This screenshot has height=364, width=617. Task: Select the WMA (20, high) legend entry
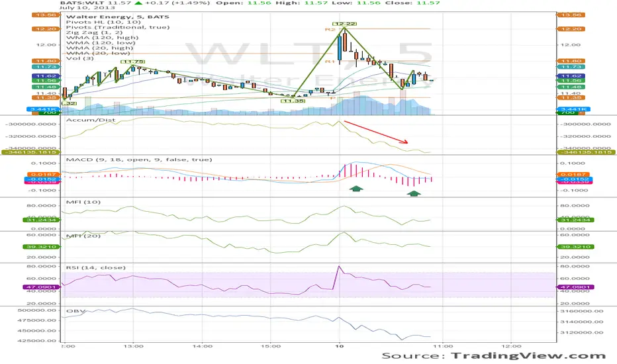tap(99, 48)
